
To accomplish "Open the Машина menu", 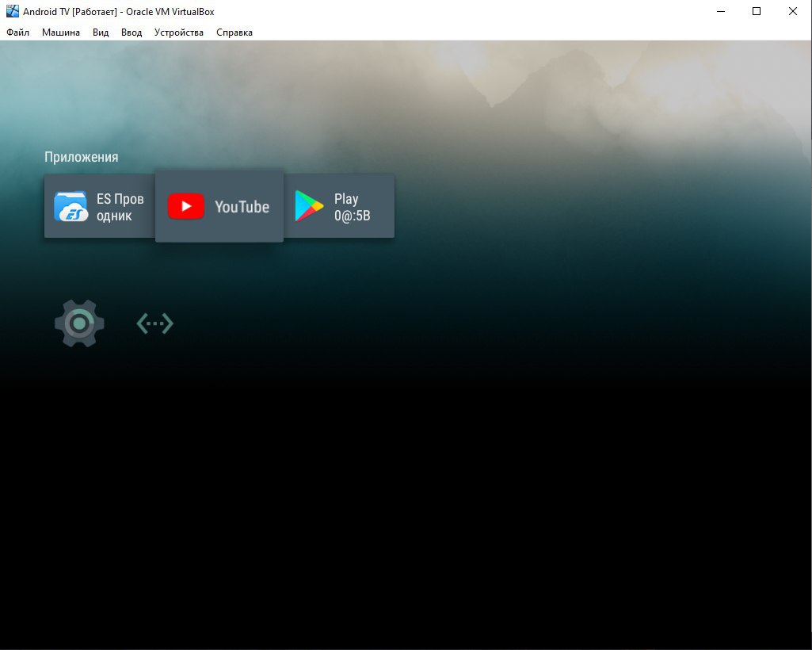I will (x=60, y=32).
